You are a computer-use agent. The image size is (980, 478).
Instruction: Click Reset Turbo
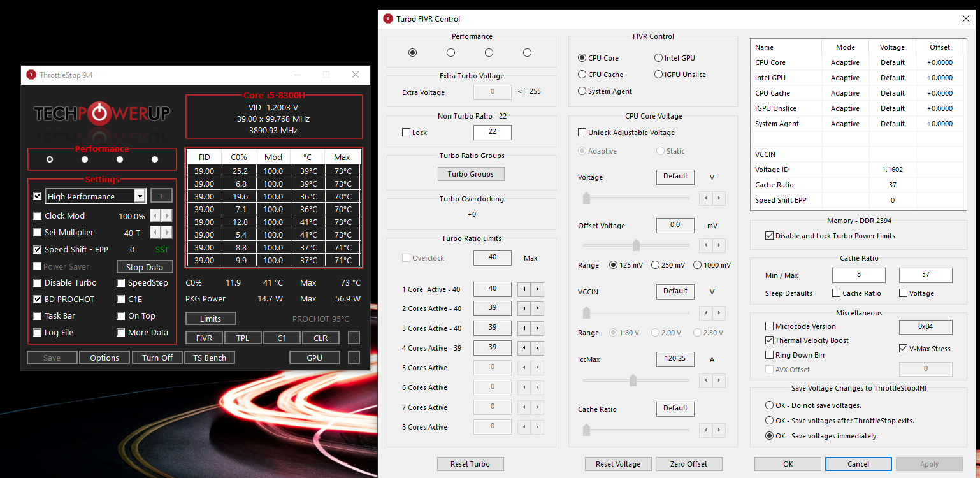pos(471,464)
